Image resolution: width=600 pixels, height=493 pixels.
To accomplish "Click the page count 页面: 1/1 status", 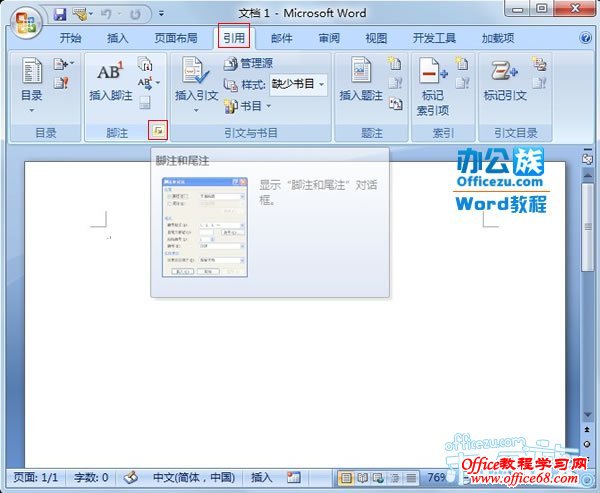I will (36, 477).
